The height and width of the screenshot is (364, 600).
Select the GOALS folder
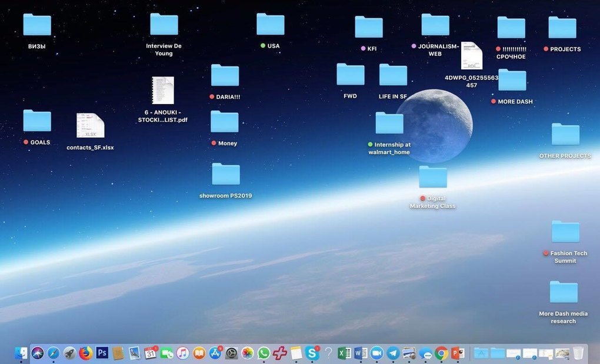(x=37, y=121)
